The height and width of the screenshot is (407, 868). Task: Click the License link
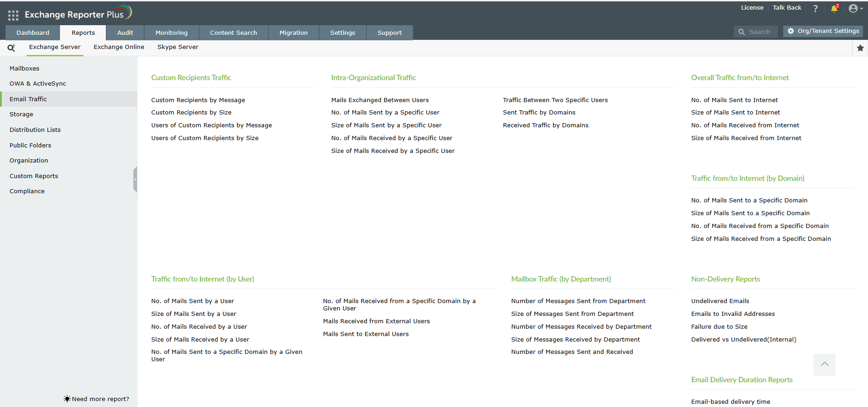753,8
